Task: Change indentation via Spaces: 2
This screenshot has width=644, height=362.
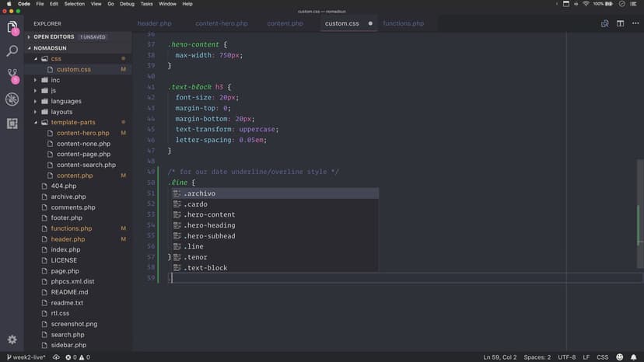Action: click(x=537, y=357)
